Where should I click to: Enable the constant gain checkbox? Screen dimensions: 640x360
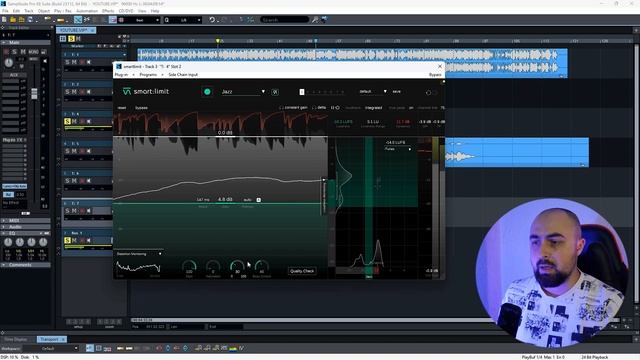click(281, 108)
